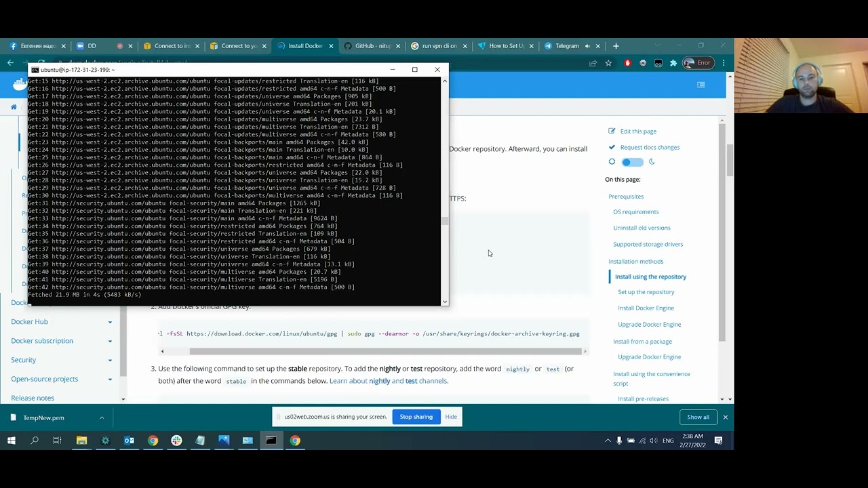The image size is (868, 488).
Task: Close the Install Docker tab
Action: [x=331, y=46]
